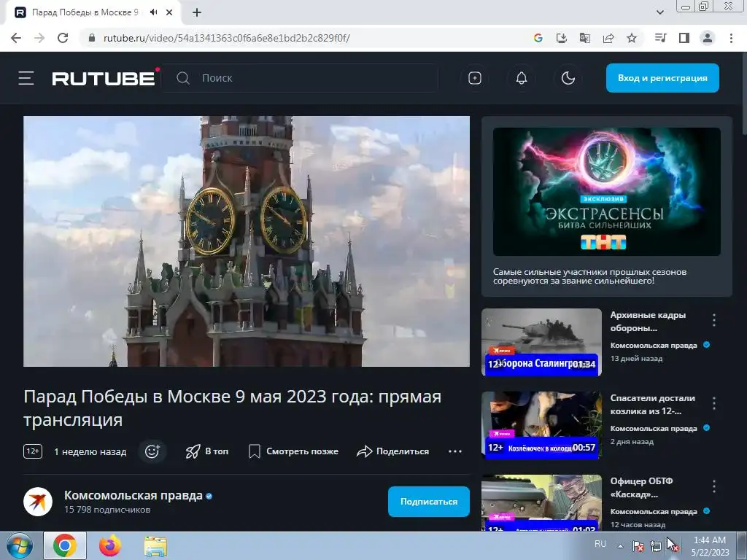
Task: Open Офицер ОБТФ «Каскад» title
Action: pyautogui.click(x=641, y=488)
